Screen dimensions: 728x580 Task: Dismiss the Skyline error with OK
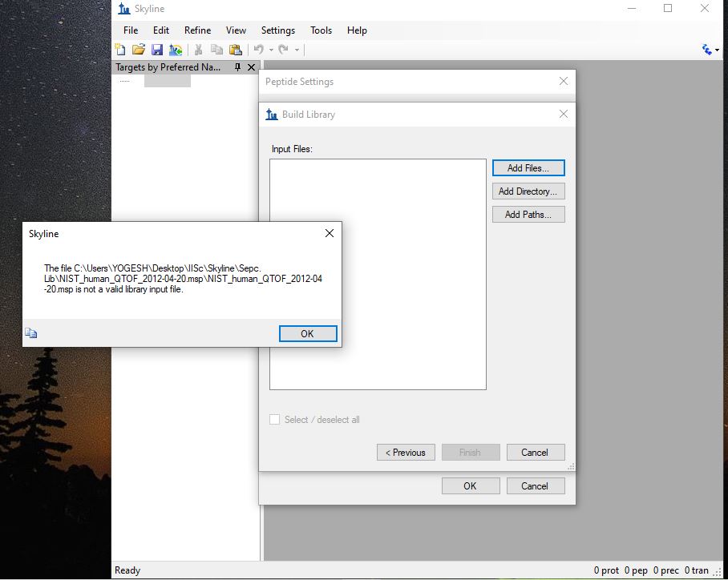pyautogui.click(x=308, y=333)
